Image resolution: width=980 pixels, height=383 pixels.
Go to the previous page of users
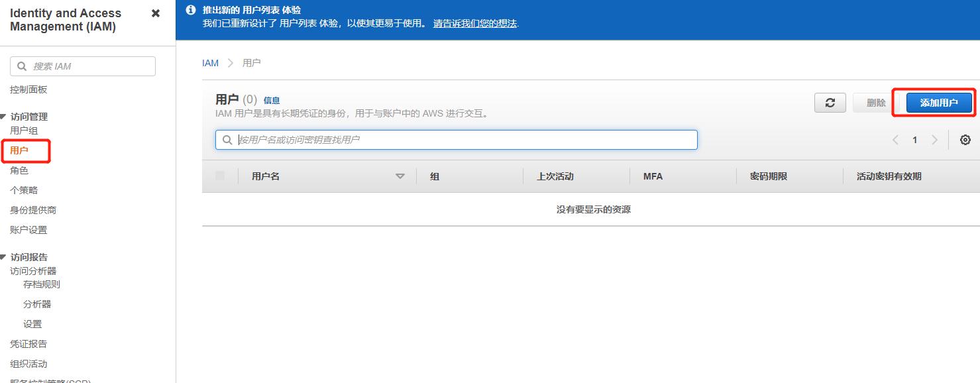[895, 140]
